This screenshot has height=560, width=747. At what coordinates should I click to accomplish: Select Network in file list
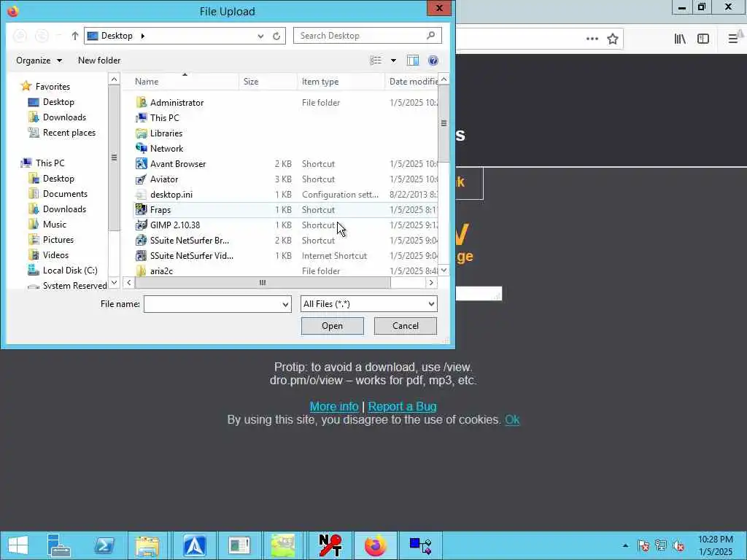click(285, 149)
